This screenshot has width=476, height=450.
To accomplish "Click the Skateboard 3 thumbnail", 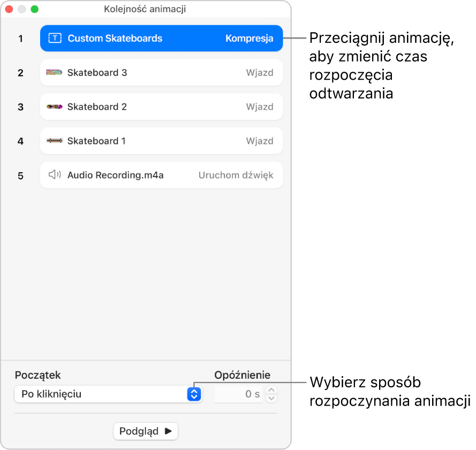I will (54, 72).
